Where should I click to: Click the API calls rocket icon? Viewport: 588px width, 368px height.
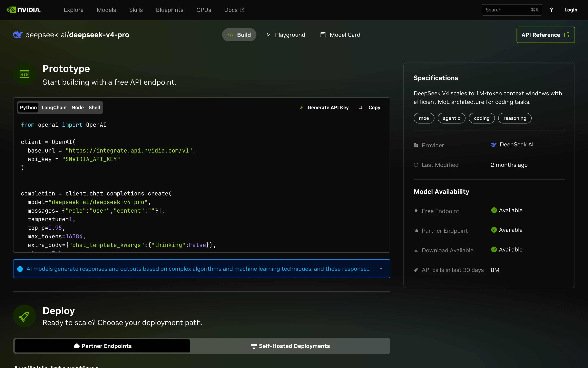click(416, 270)
